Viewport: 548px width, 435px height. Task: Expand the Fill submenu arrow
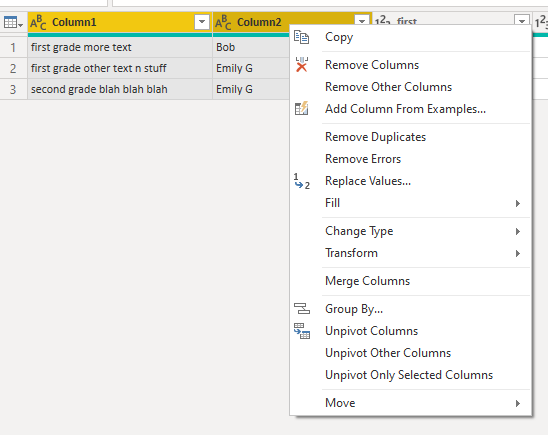[518, 203]
